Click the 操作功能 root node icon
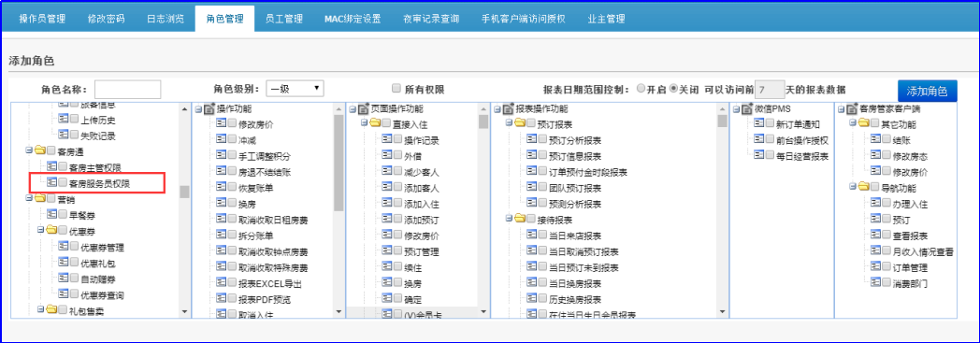The image size is (980, 343). click(x=209, y=108)
